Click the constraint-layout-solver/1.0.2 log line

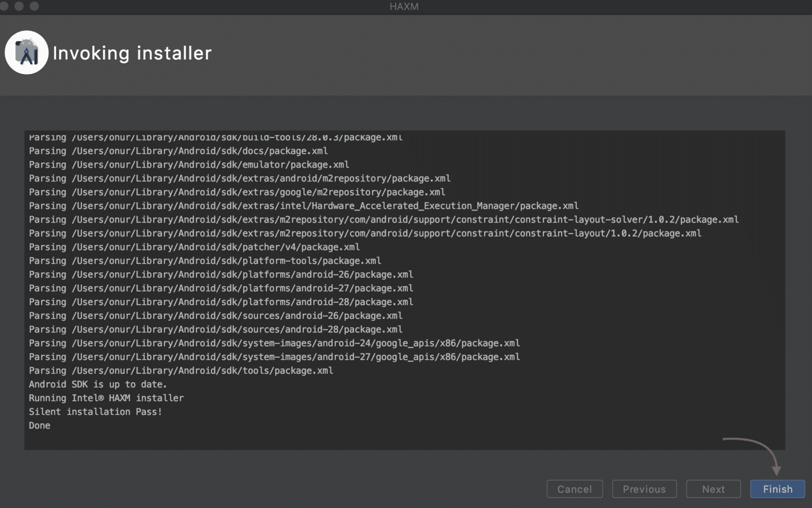coord(384,219)
